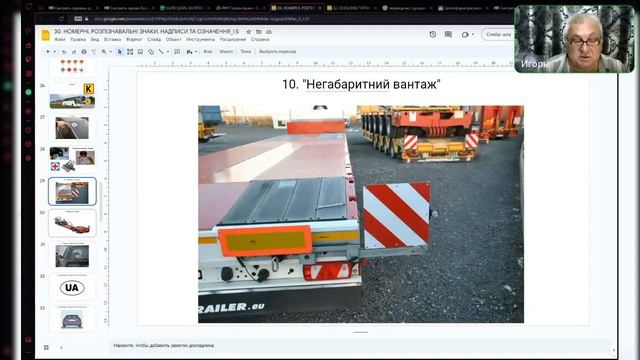This screenshot has height=360, width=640.
Task: Expand the dropdown next to text color icon
Action: coord(196,52)
